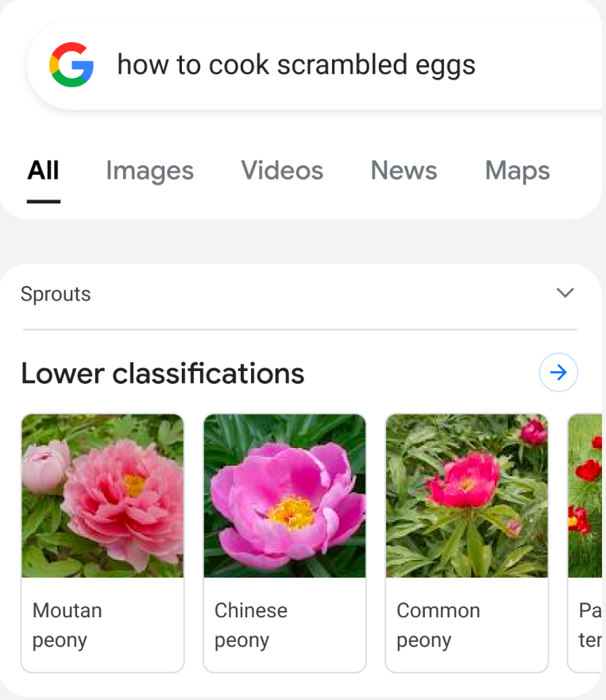
Task: Click the Chinese peony flower photo
Action: (x=284, y=495)
